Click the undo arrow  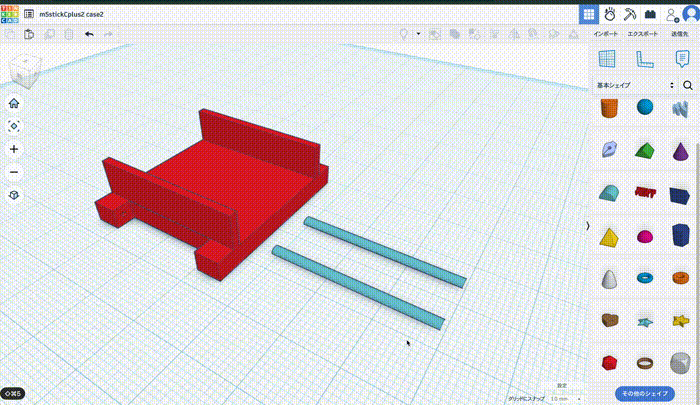pos(89,34)
